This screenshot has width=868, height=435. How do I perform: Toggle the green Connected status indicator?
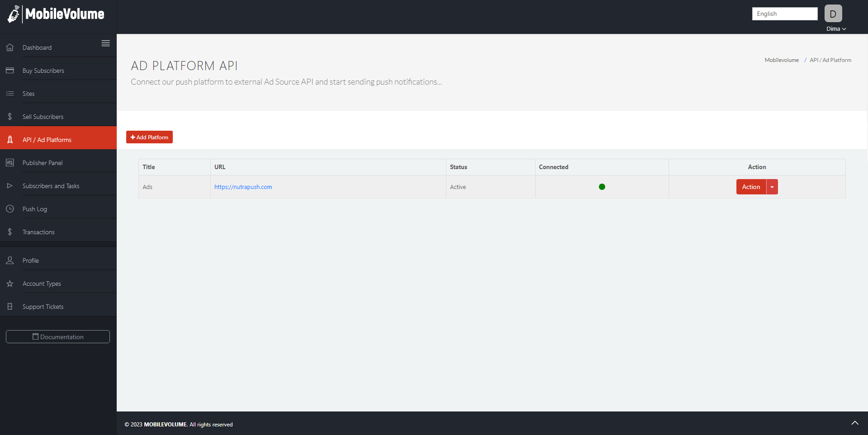[x=602, y=186]
